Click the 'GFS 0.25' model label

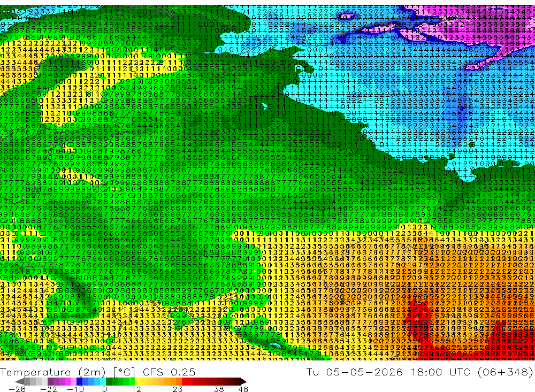click(169, 372)
